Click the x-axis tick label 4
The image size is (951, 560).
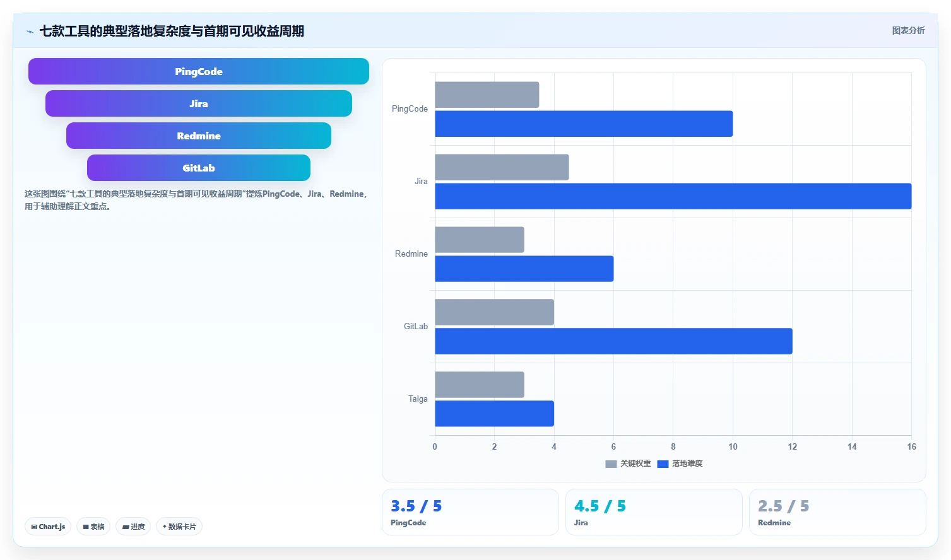(x=554, y=446)
